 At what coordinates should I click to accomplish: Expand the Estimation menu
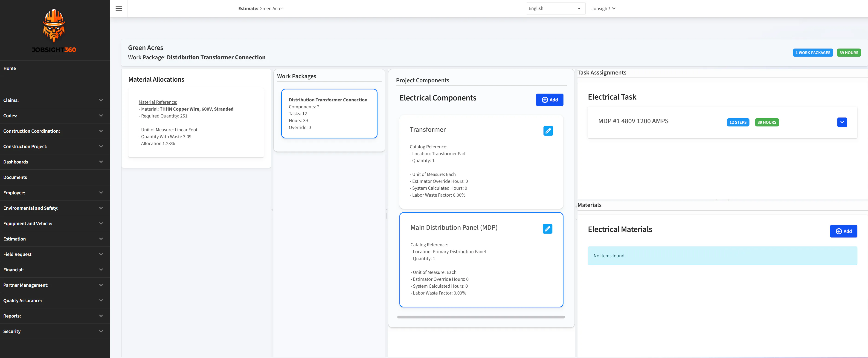tap(55, 239)
